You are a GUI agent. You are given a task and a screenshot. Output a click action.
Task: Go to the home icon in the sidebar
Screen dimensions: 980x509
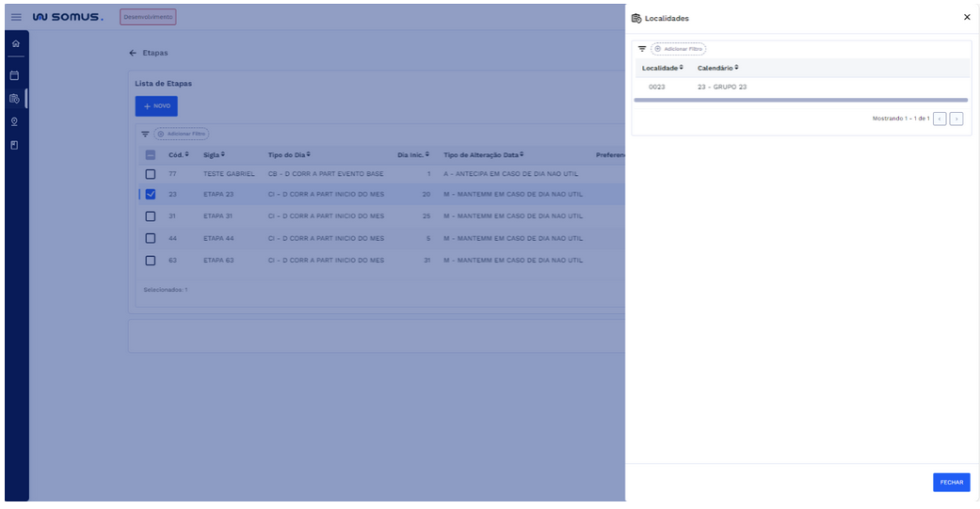(x=15, y=45)
